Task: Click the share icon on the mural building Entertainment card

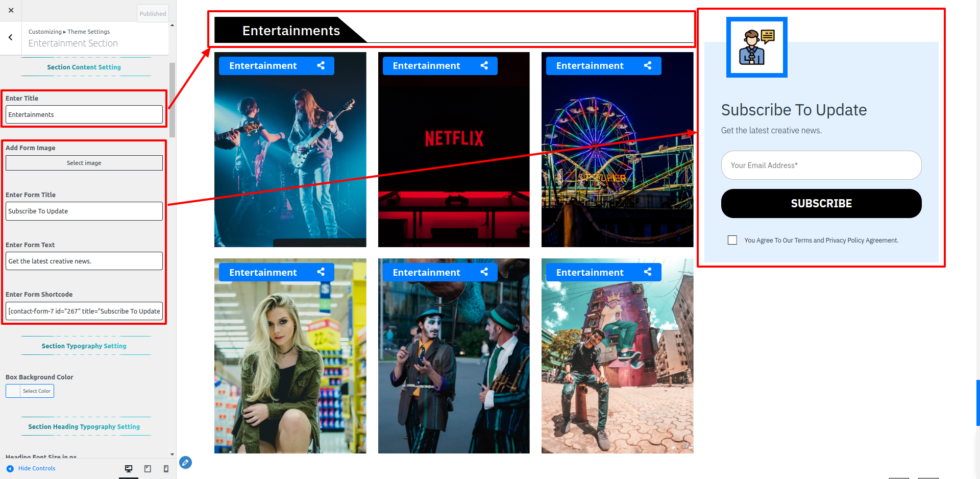Action: pyautogui.click(x=648, y=272)
